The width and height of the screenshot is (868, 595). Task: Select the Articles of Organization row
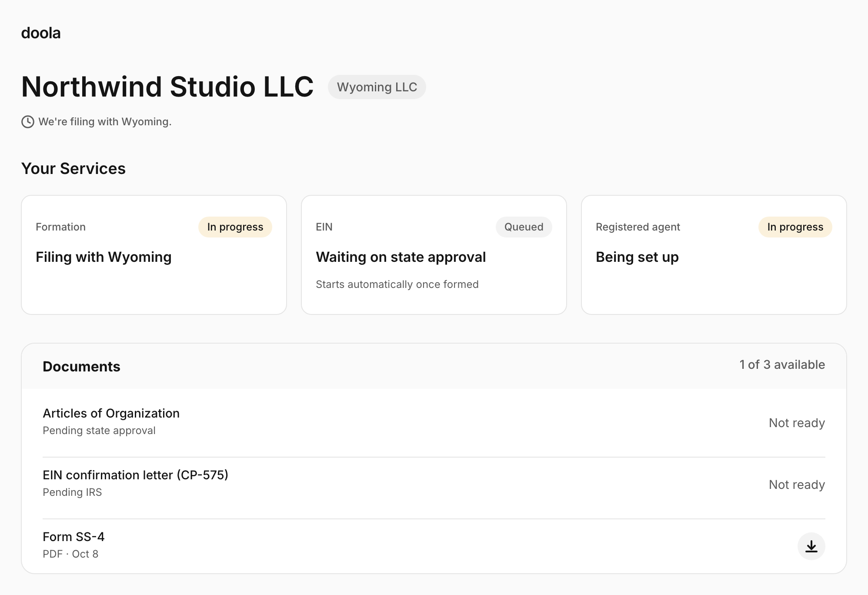click(x=434, y=422)
